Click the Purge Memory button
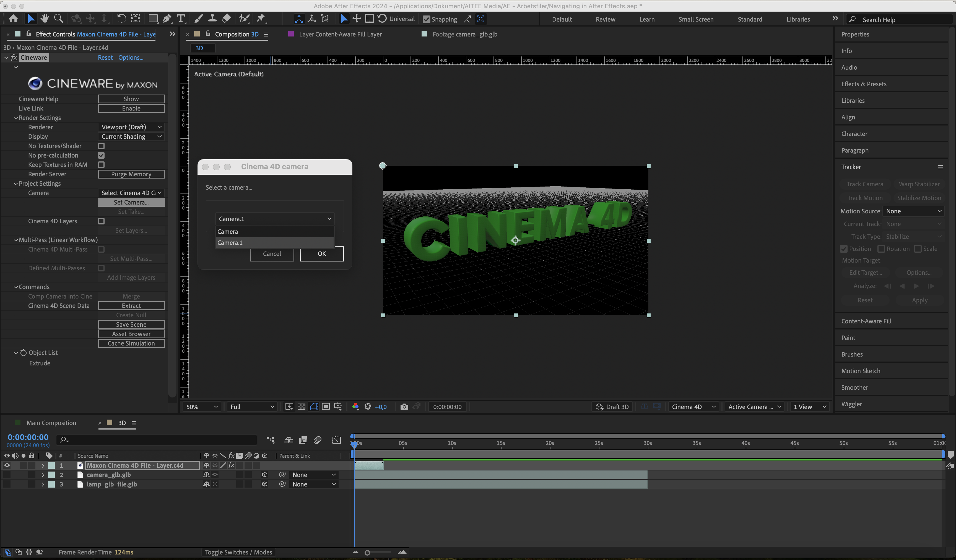This screenshot has height=560, width=956. 131,174
